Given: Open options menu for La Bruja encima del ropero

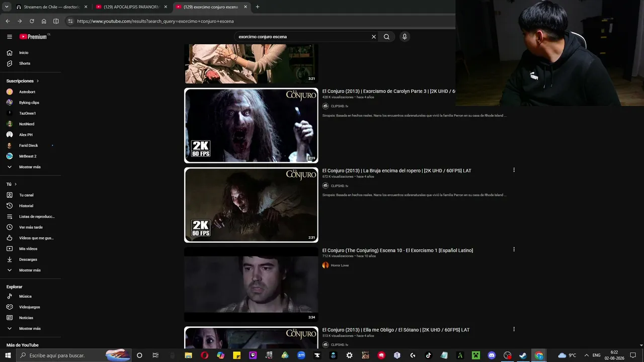Looking at the screenshot, I should pos(514,170).
